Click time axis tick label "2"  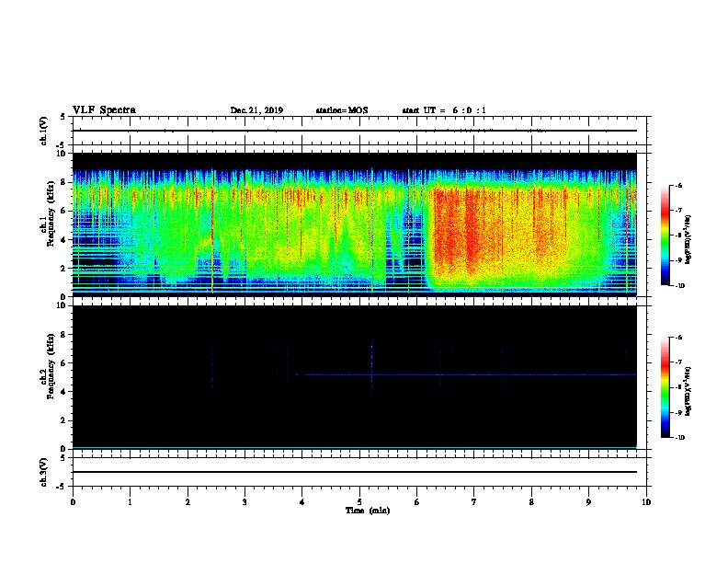click(x=188, y=502)
